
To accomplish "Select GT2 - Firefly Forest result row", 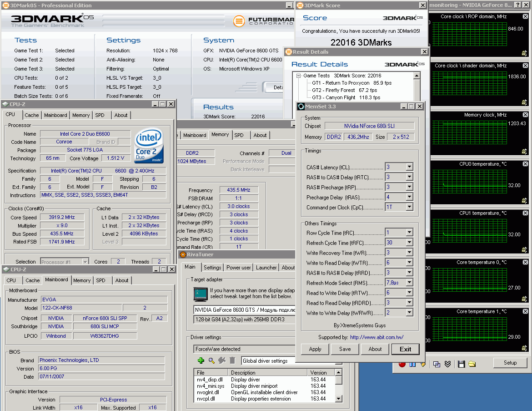I will click(344, 90).
